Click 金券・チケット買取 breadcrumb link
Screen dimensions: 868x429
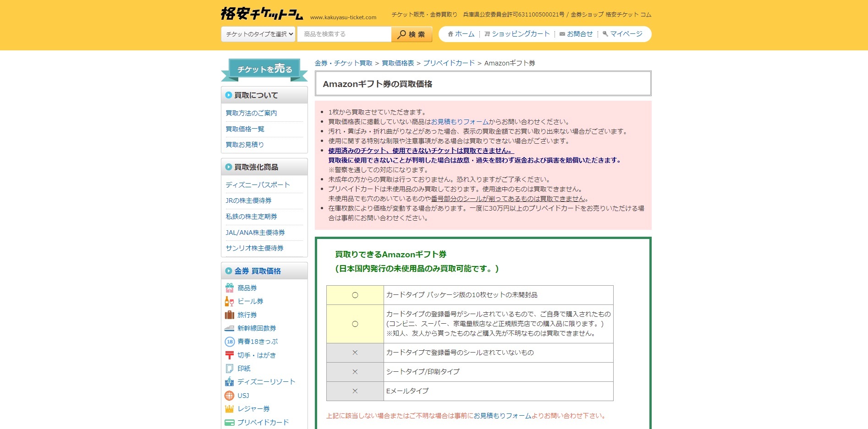344,63
